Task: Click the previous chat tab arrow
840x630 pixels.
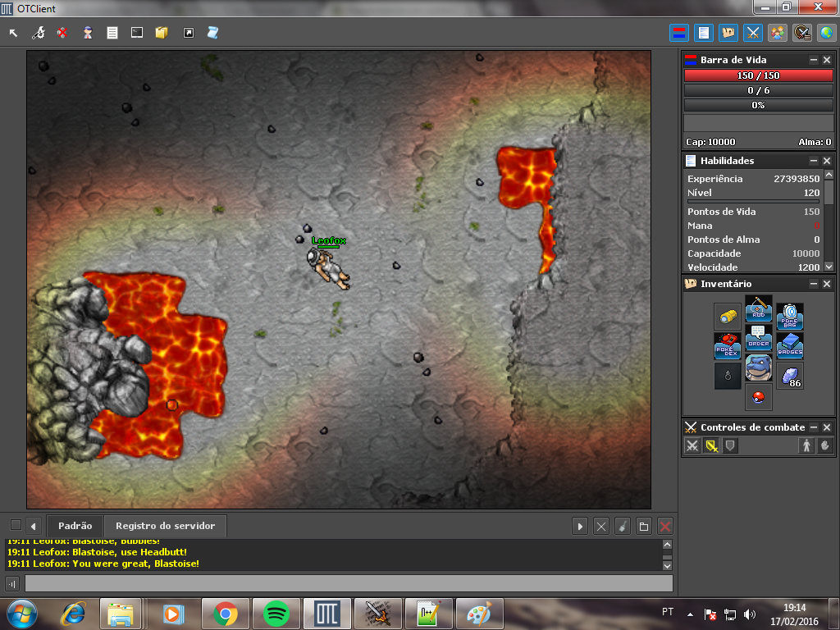Action: click(x=33, y=526)
